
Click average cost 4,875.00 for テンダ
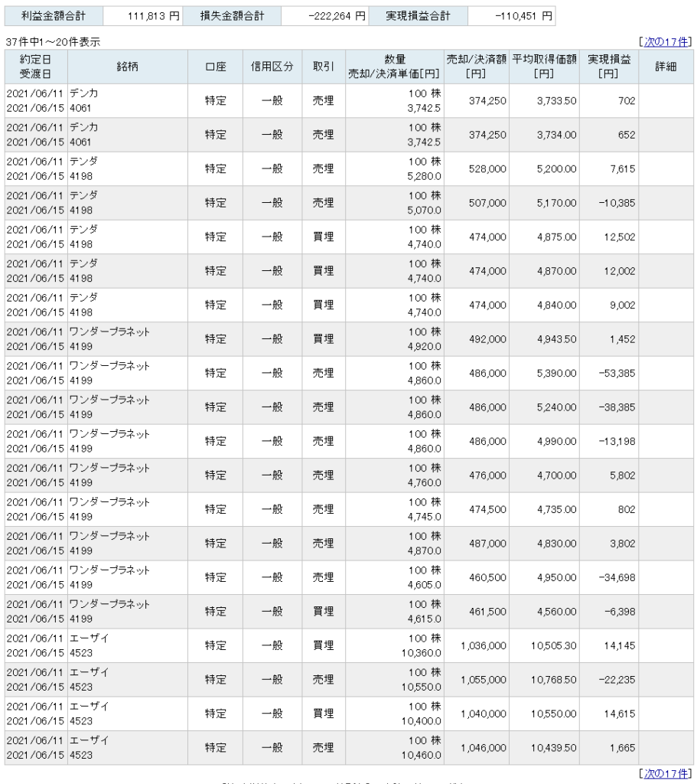point(556,237)
